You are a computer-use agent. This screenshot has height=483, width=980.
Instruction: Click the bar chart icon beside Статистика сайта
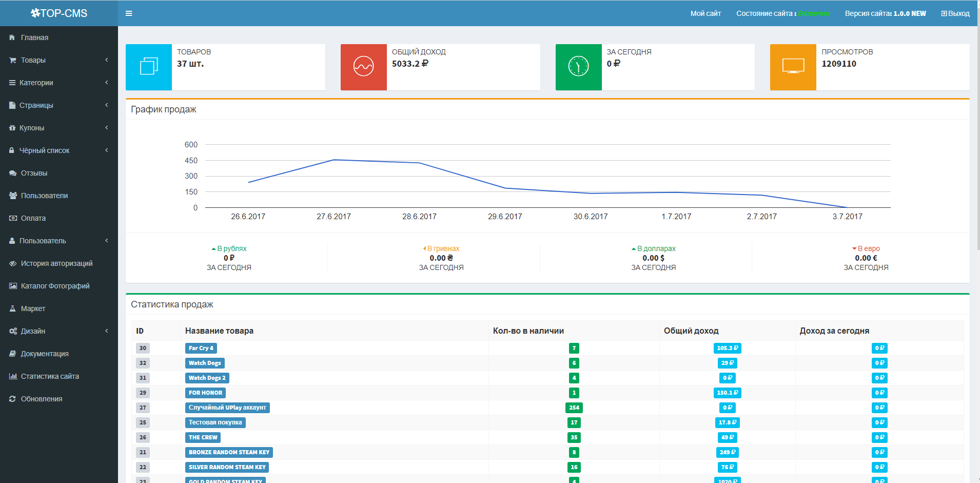tap(13, 376)
